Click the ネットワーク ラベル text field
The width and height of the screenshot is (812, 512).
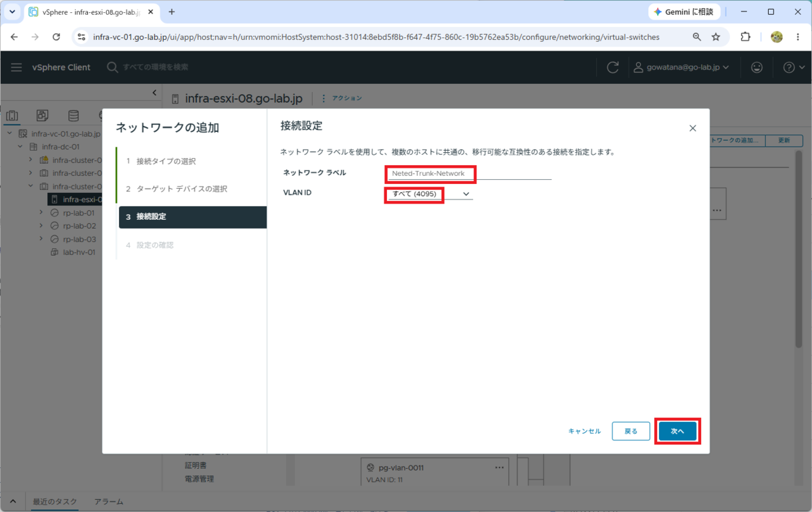pos(470,173)
